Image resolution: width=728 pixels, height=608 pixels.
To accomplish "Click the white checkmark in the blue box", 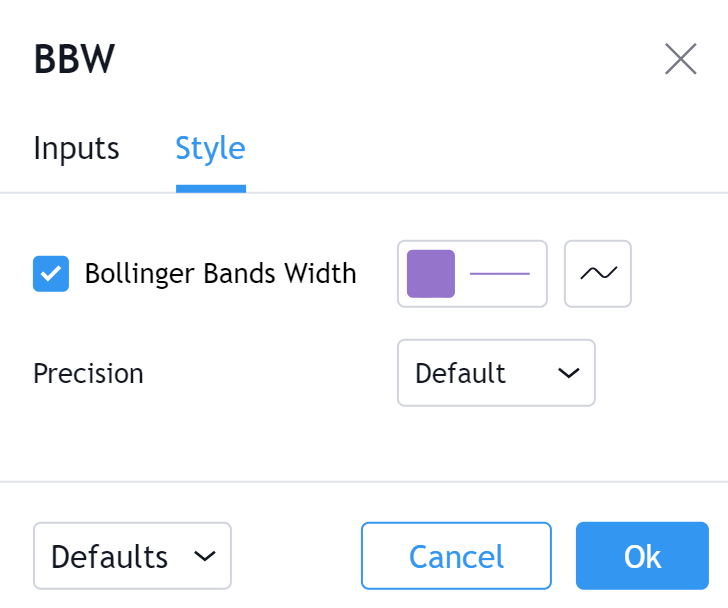I will 51,273.
